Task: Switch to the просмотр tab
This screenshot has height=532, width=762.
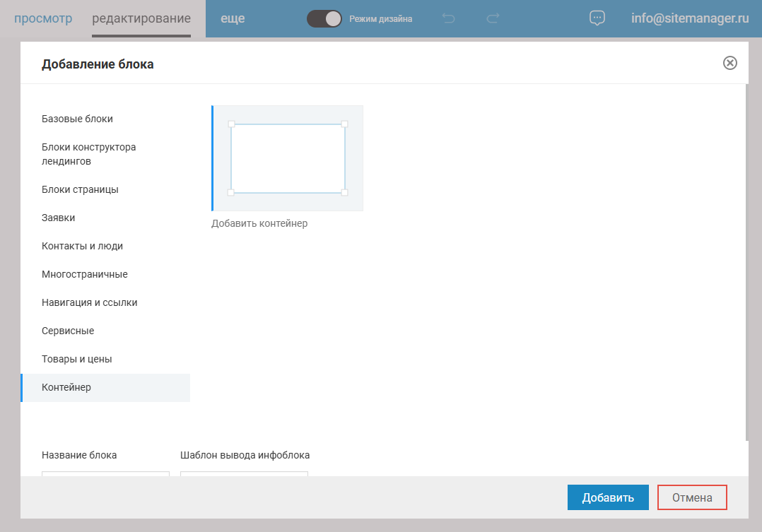Action: pyautogui.click(x=43, y=18)
